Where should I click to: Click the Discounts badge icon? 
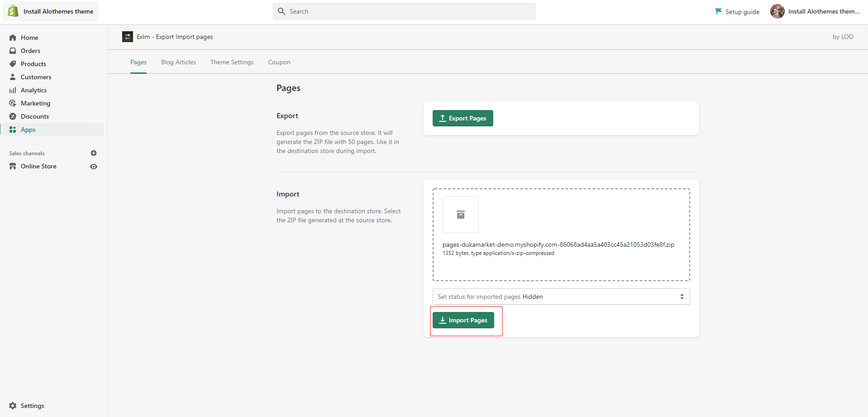point(13,116)
